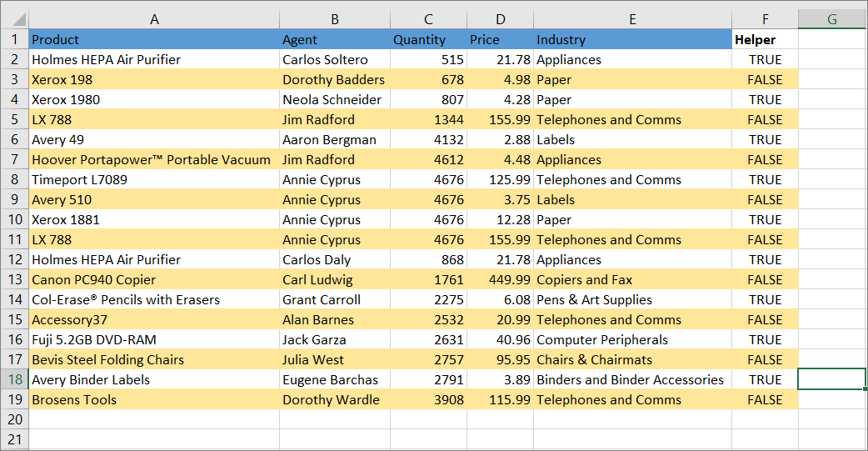Select the Xerox 198 cell

tap(154, 79)
